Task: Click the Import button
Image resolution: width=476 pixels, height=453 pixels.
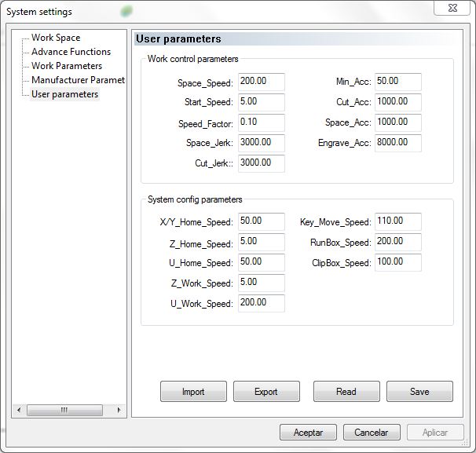Action: click(193, 391)
